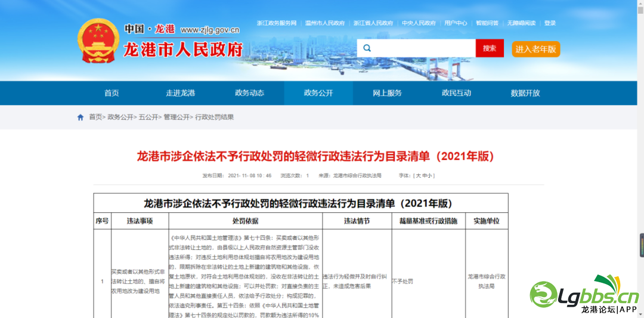Click the 发布日期 2021-11-08 text
The width and height of the screenshot is (644, 318).
click(237, 175)
